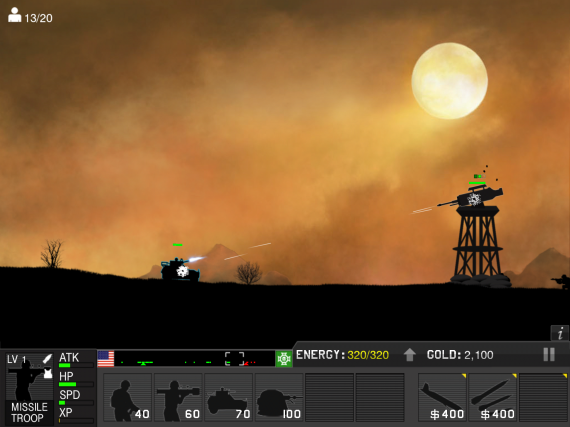Select the empty sixth unit slot
This screenshot has height=427, width=570.
380,397
